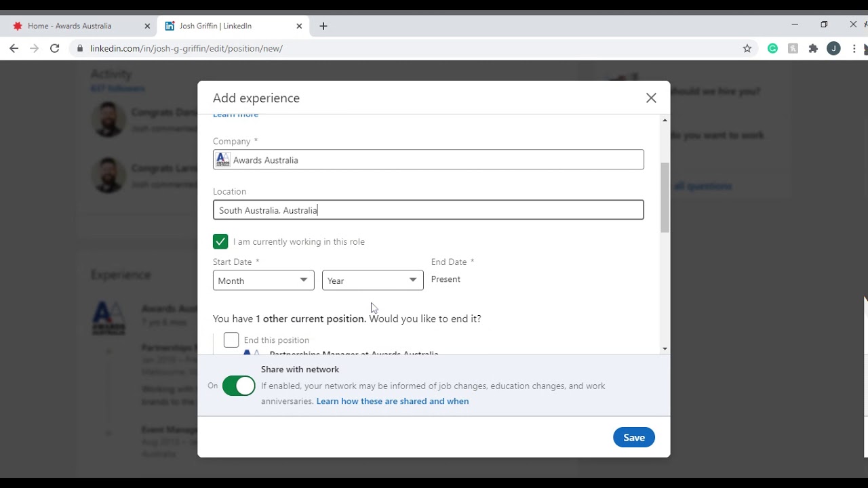Click the dialog scrollbar thumb

click(x=665, y=198)
